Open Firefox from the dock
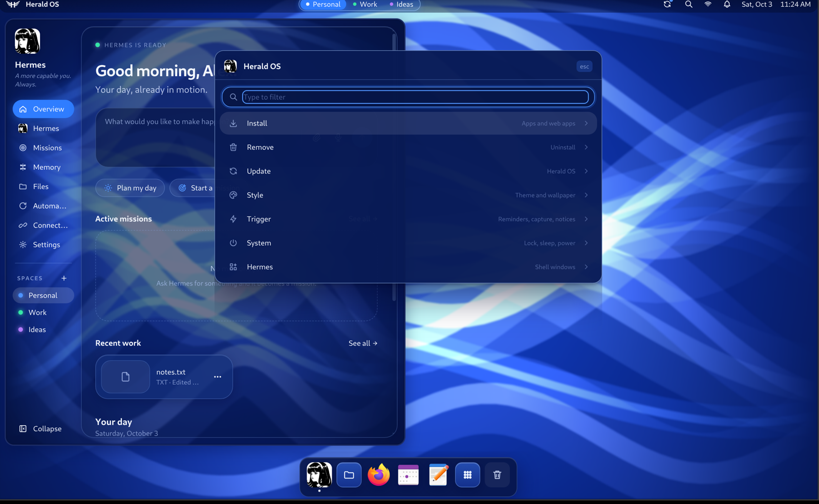The height and width of the screenshot is (504, 819). tap(379, 475)
